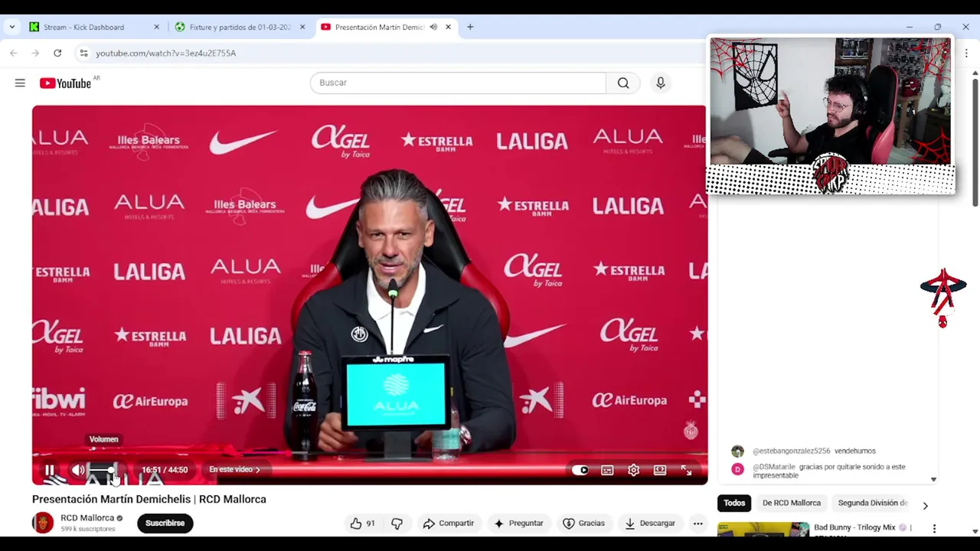Close the Fixture y partidos tab
Screen dimensions: 980x551
pyautogui.click(x=302, y=27)
